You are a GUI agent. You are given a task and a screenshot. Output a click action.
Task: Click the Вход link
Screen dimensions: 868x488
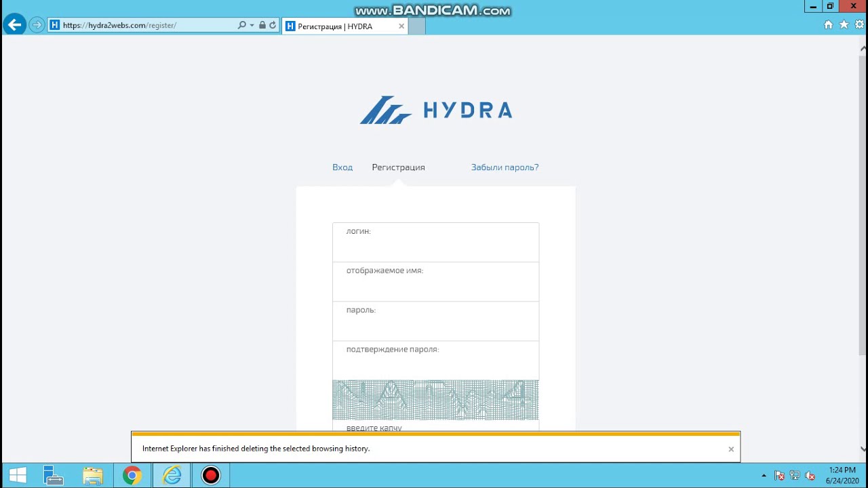pos(342,167)
